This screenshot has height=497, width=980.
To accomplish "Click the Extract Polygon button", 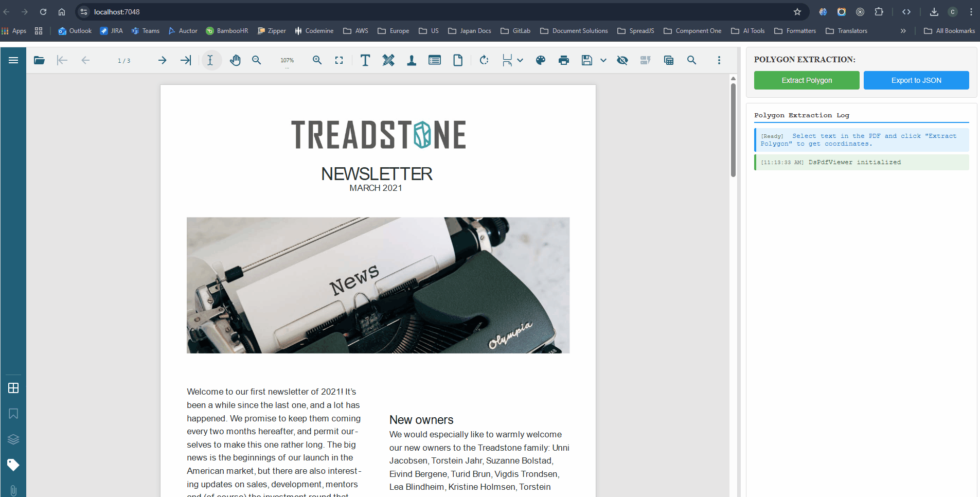I will [806, 80].
